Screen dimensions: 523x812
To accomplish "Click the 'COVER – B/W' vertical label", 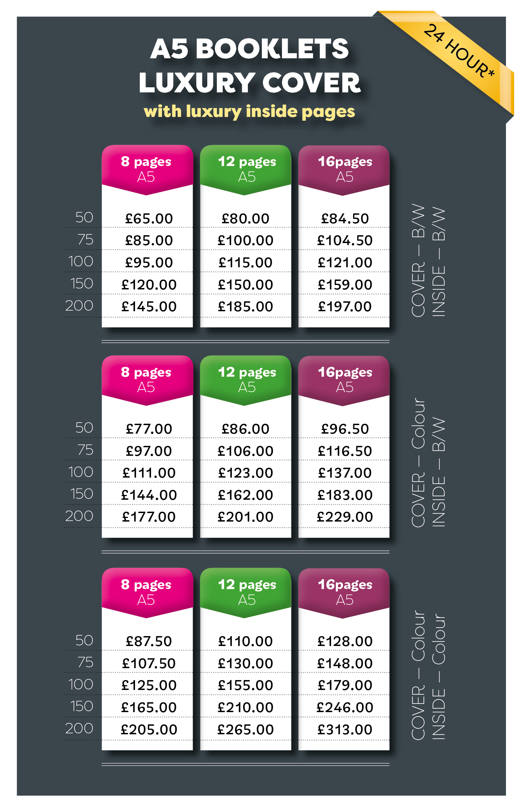I will 418,261.
